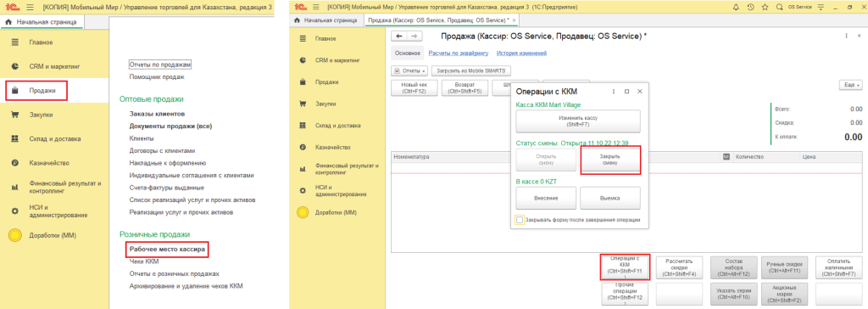The image size is (868, 309).
Task: Go back with left arrow in Продажа form
Action: coord(398,36)
